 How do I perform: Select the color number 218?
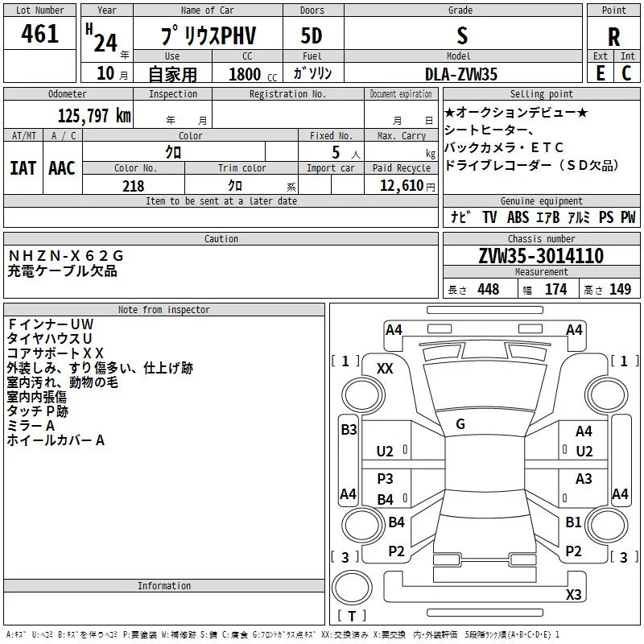[x=134, y=186]
